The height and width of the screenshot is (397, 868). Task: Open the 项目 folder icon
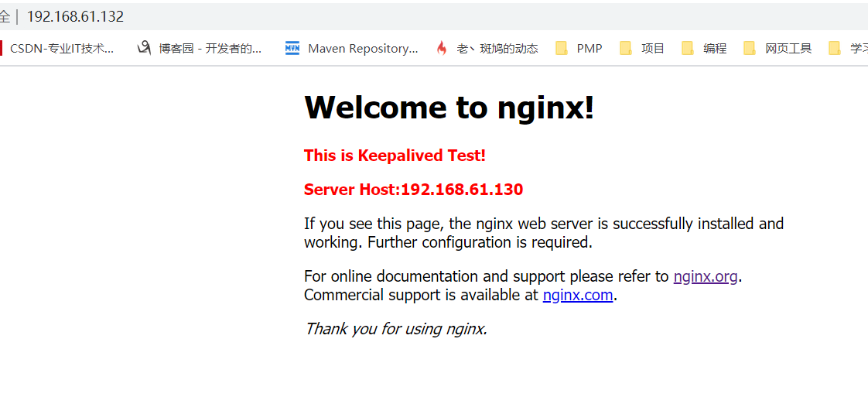click(x=626, y=48)
